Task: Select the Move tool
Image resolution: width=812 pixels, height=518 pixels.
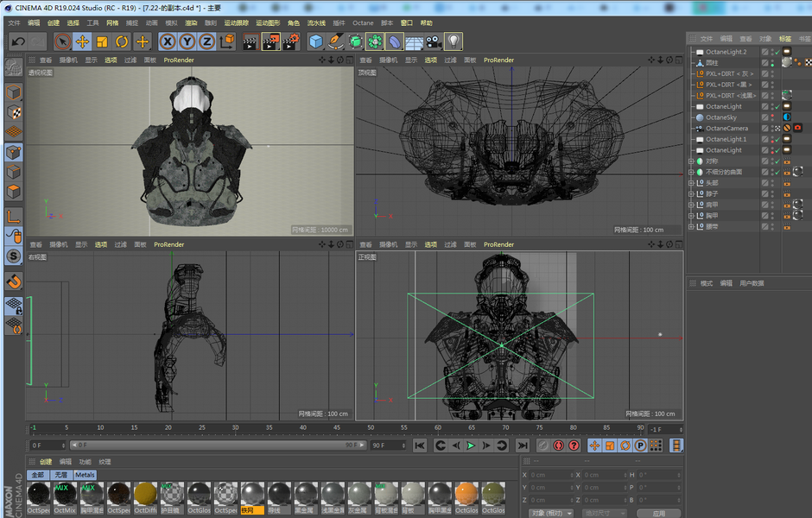Action: (x=83, y=41)
